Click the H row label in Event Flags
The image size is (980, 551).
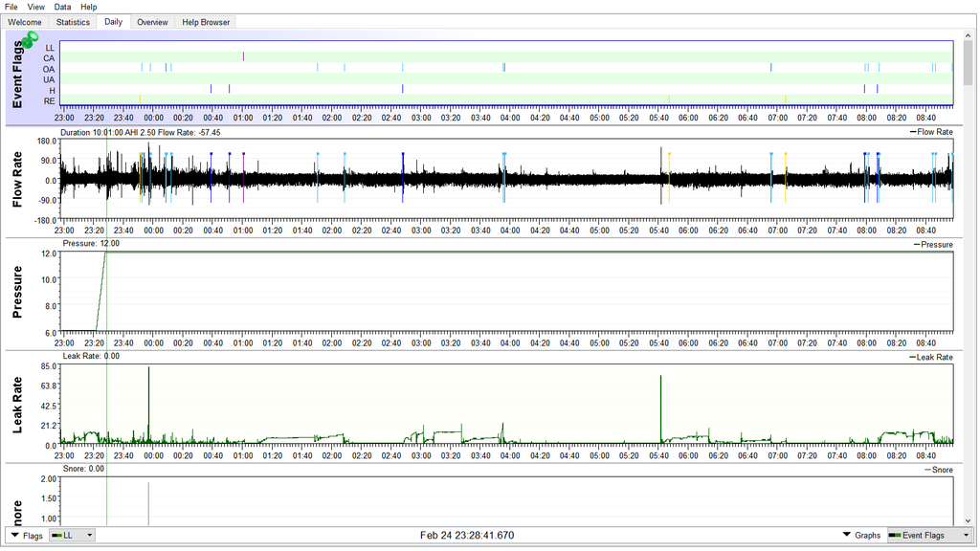53,91
